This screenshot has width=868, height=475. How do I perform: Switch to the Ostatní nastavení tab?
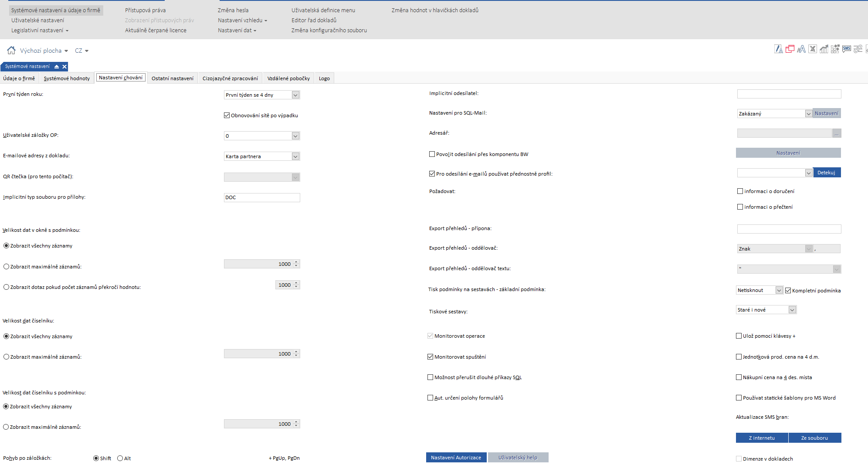tap(172, 78)
